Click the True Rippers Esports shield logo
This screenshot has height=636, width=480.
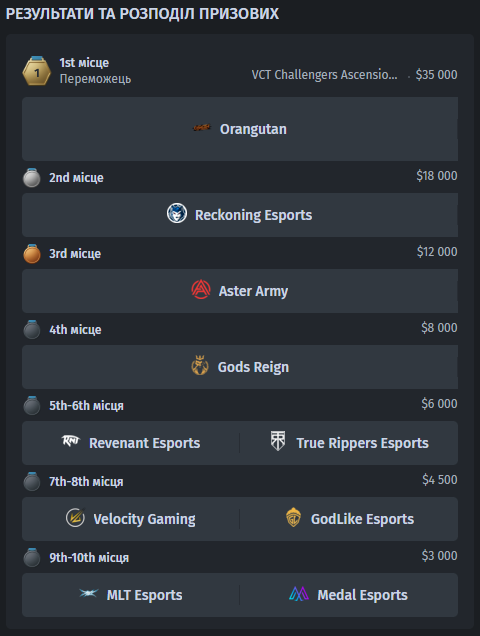pos(278,441)
